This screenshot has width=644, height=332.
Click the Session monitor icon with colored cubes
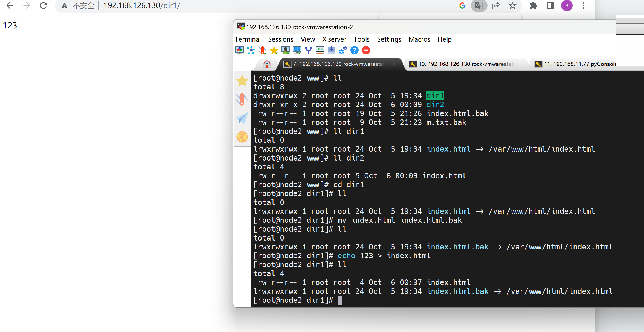coord(240,50)
